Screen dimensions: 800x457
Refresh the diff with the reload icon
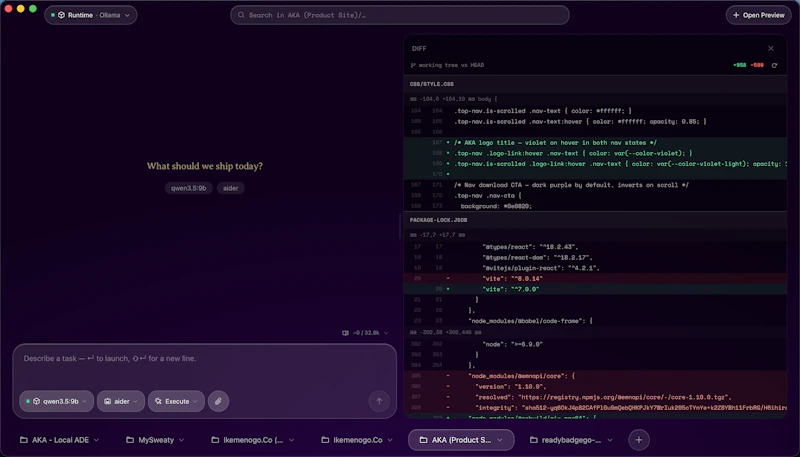click(x=774, y=65)
